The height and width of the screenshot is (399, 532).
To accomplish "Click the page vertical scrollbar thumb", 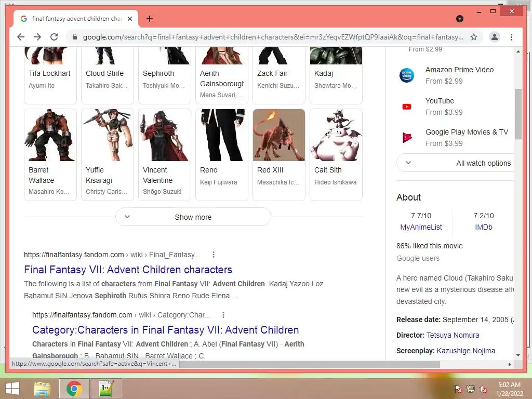I will click(518, 114).
